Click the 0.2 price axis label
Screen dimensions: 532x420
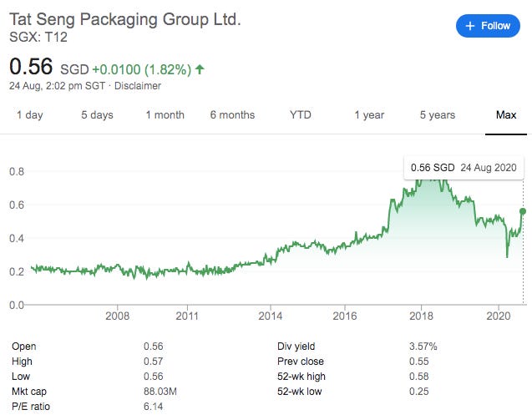[17, 271]
